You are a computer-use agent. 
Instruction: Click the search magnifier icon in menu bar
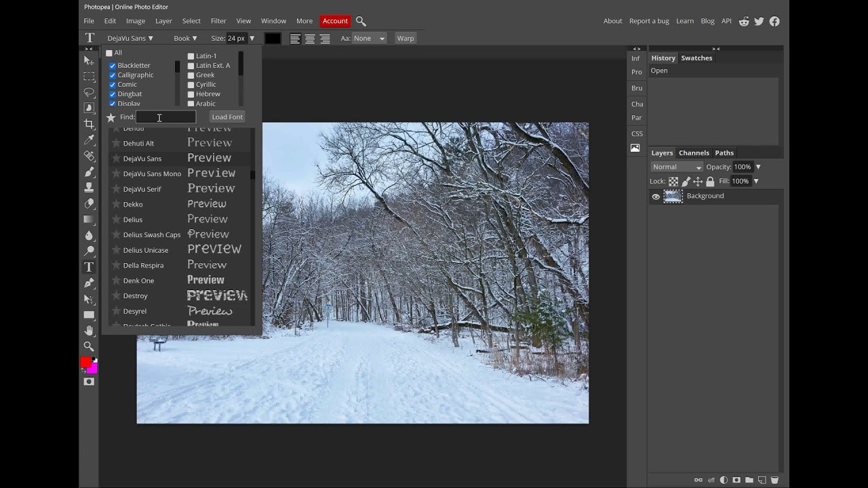tap(361, 21)
